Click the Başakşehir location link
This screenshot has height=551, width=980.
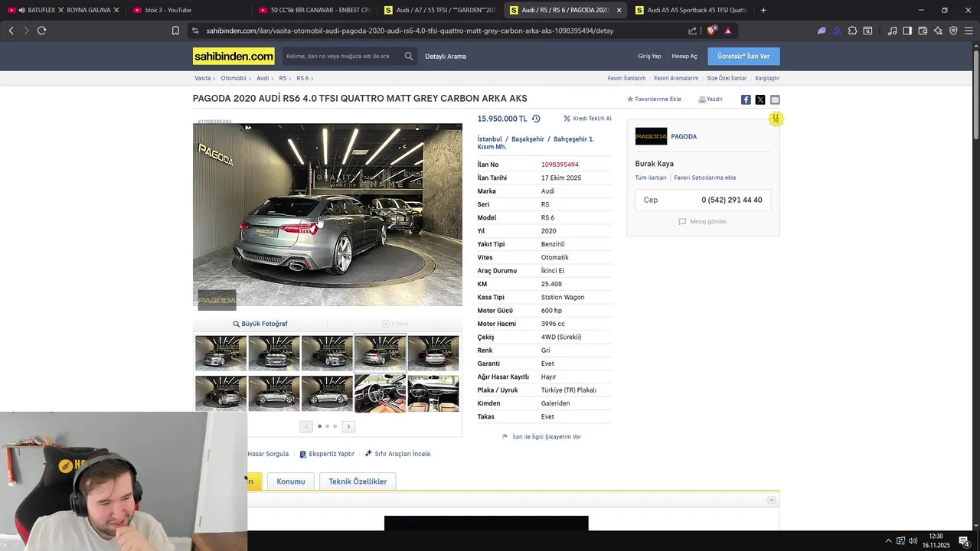528,139
